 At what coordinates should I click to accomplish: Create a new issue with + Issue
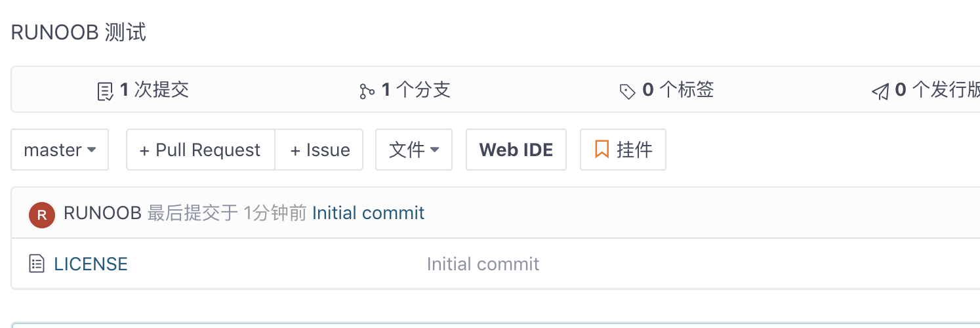click(319, 150)
